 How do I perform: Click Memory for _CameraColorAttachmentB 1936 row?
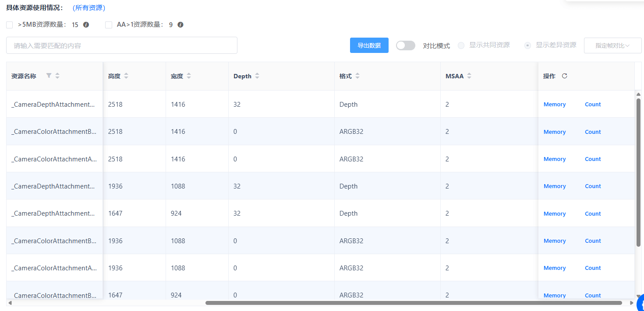click(x=555, y=241)
